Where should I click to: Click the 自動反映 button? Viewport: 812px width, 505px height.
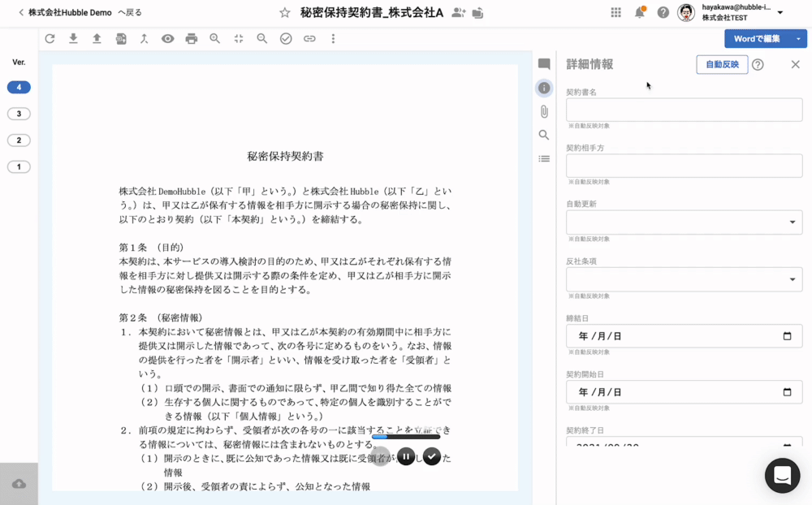pos(722,64)
